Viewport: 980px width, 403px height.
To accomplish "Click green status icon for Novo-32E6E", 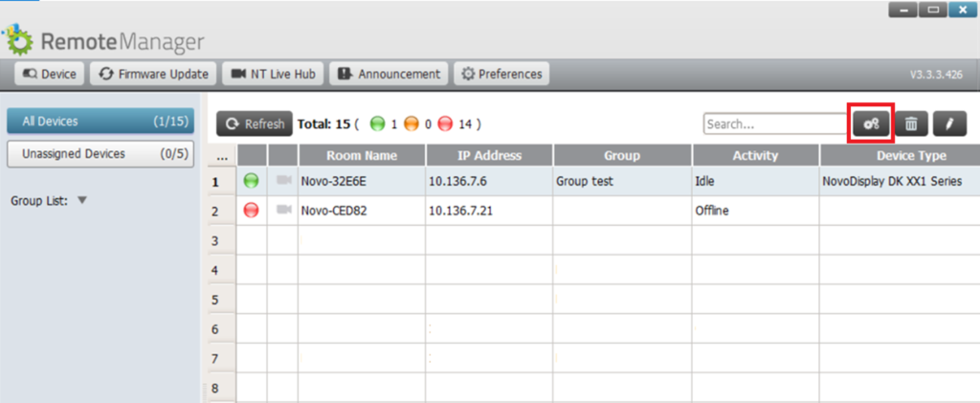I will (252, 181).
